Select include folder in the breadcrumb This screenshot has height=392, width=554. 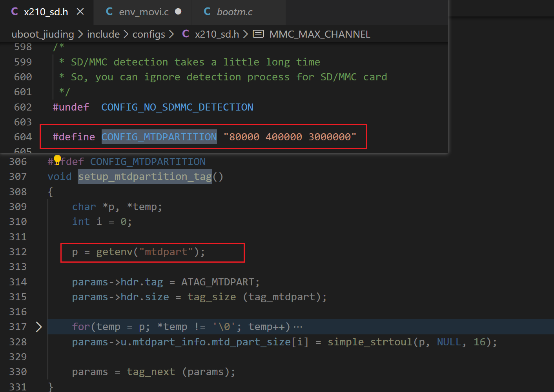103,34
